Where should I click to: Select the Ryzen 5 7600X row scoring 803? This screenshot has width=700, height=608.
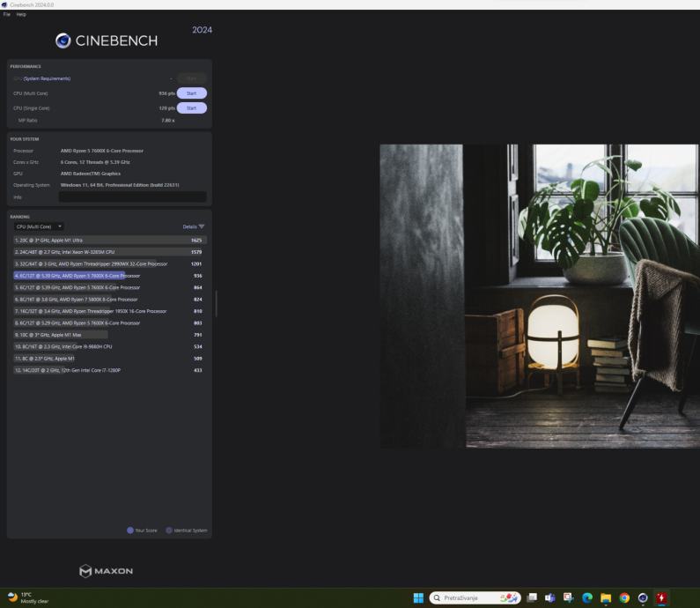(110, 323)
